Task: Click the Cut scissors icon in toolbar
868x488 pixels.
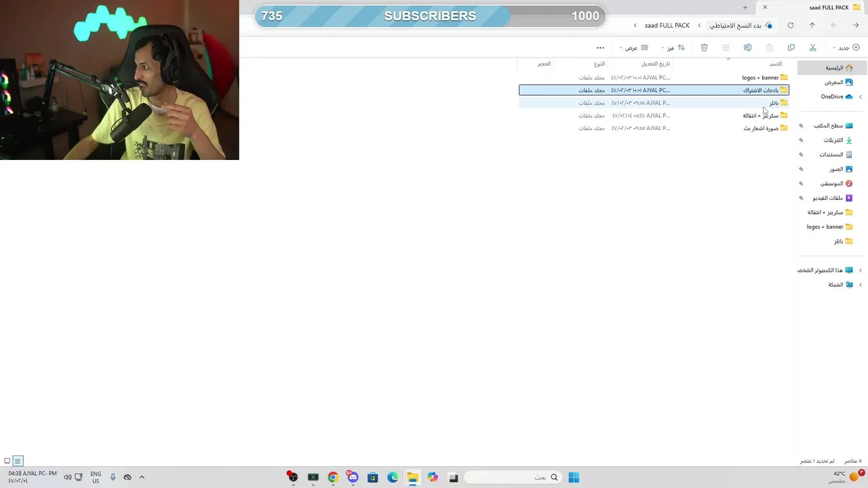Action: (812, 47)
